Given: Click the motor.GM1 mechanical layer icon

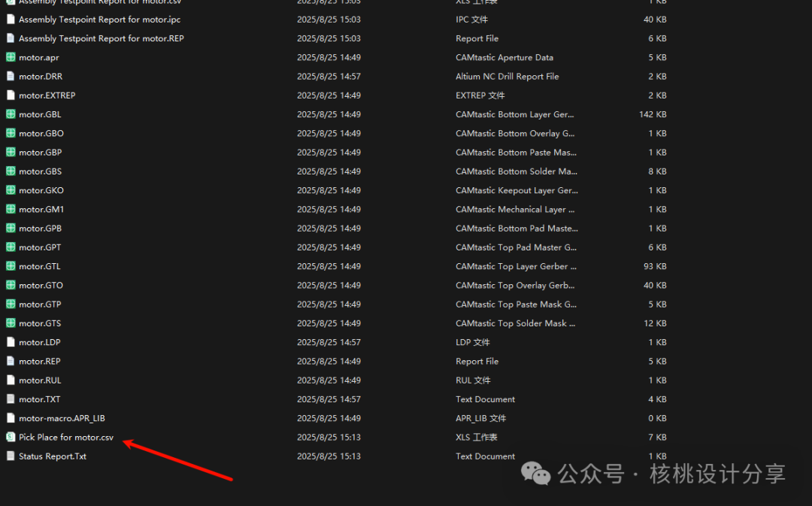Looking at the screenshot, I should click(11, 209).
